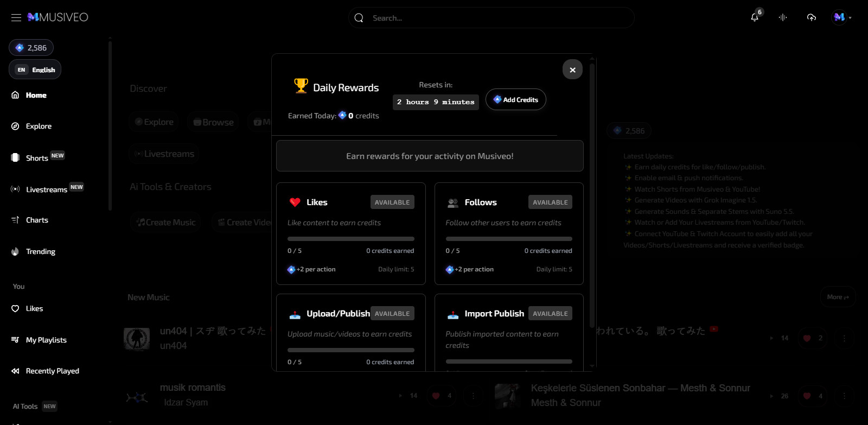Click the Home house icon
868x425 pixels.
point(15,95)
